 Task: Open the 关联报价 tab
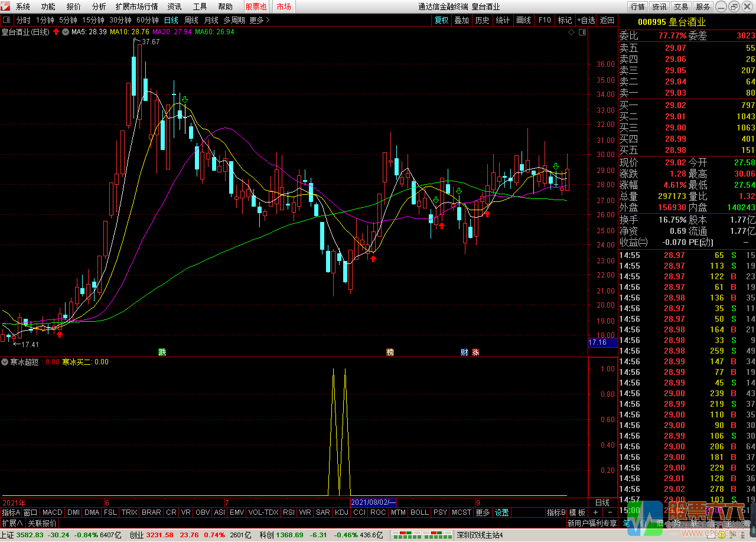[x=42, y=523]
